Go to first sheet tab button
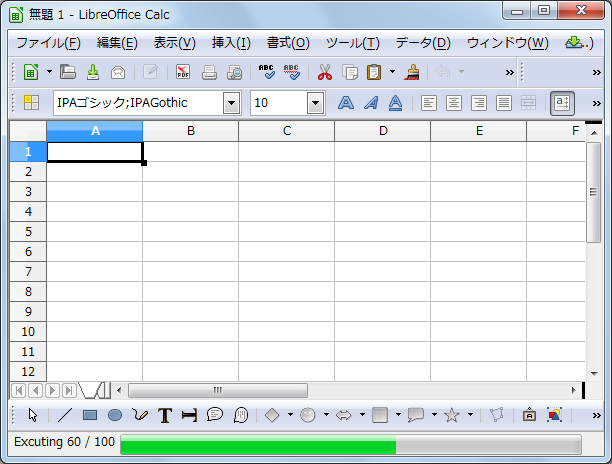 point(19,390)
